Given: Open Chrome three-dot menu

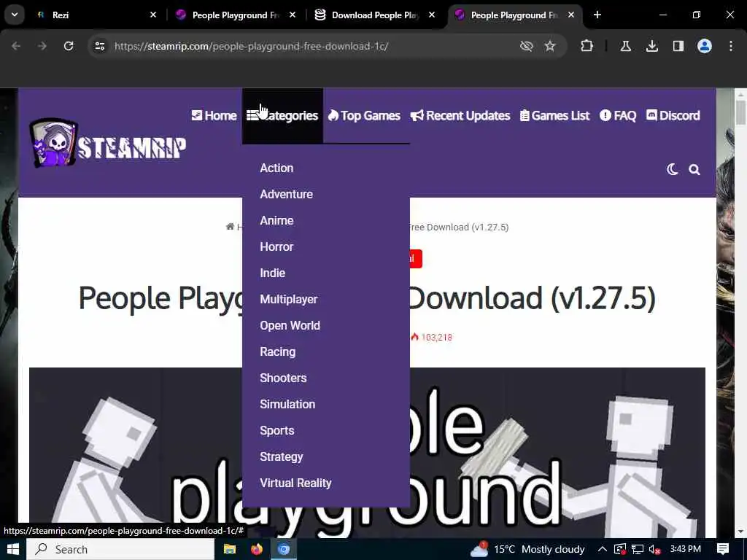Looking at the screenshot, I should point(731,46).
